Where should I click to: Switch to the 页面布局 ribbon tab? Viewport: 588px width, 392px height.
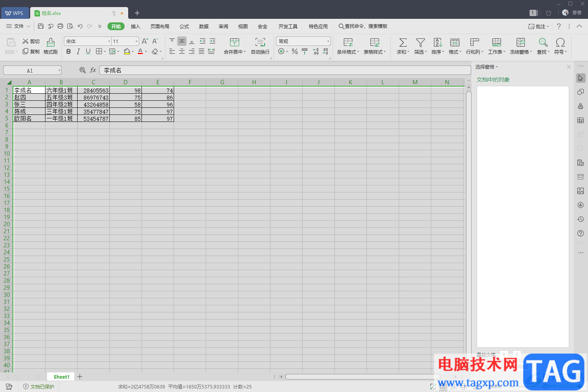160,26
